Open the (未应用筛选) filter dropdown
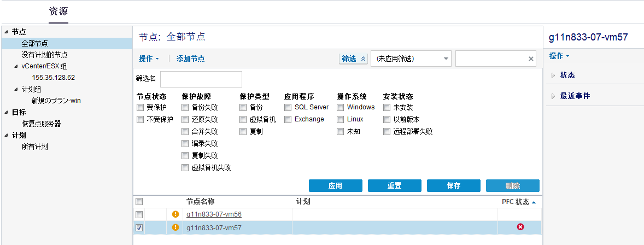This screenshot has height=245, width=644. pyautogui.click(x=411, y=59)
